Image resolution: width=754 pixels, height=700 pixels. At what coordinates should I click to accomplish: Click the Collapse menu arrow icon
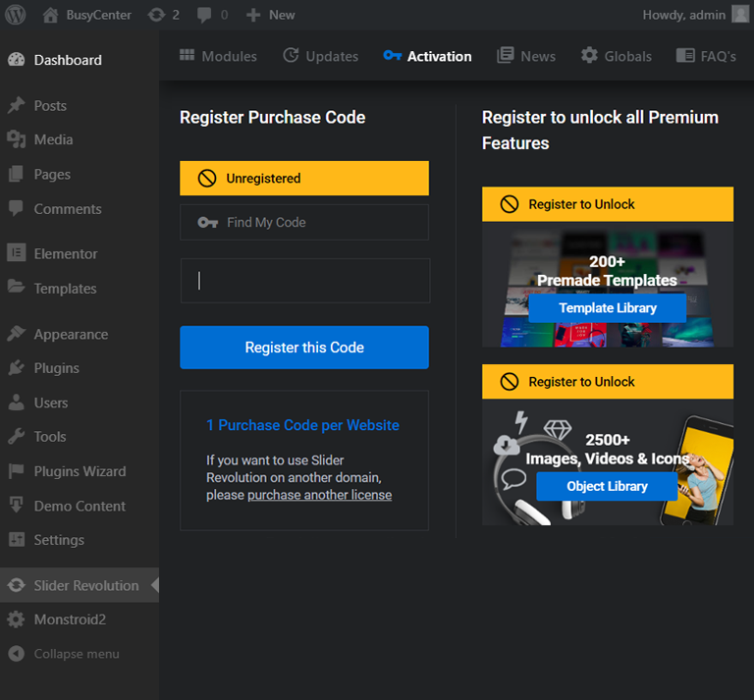pos(17,653)
